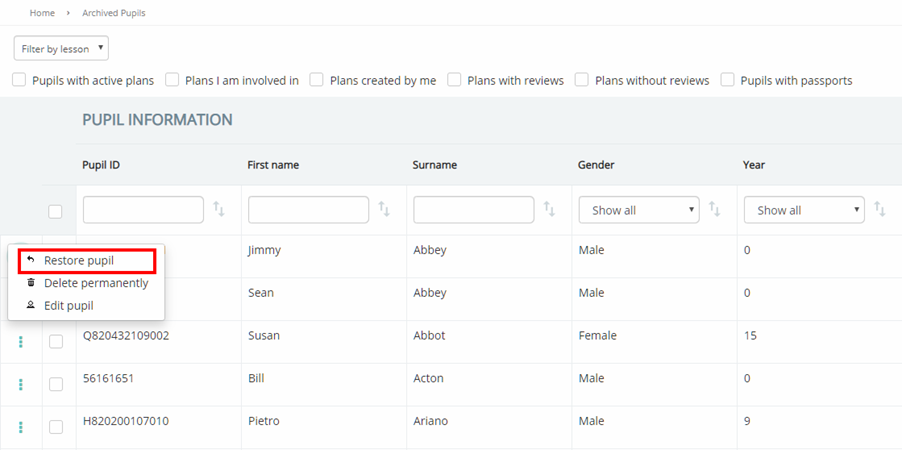Select Delete permanently menu option
Screen dimensions: 902x450
(x=96, y=283)
